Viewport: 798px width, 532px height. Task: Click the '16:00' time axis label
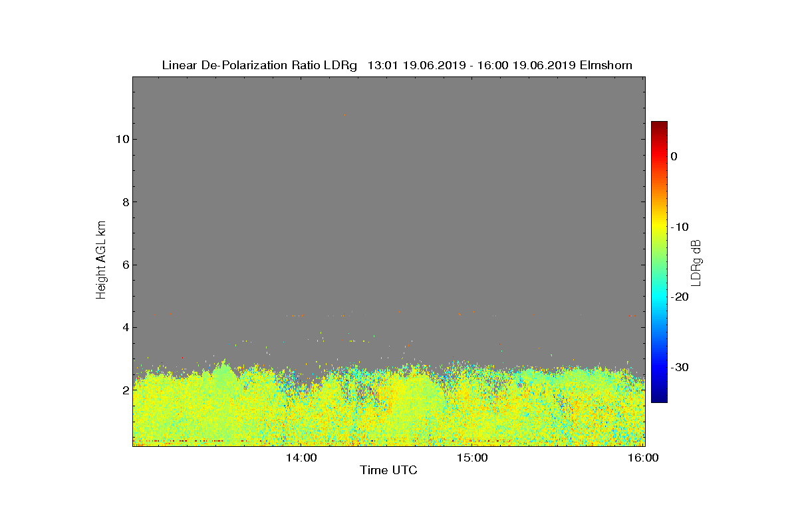point(644,458)
